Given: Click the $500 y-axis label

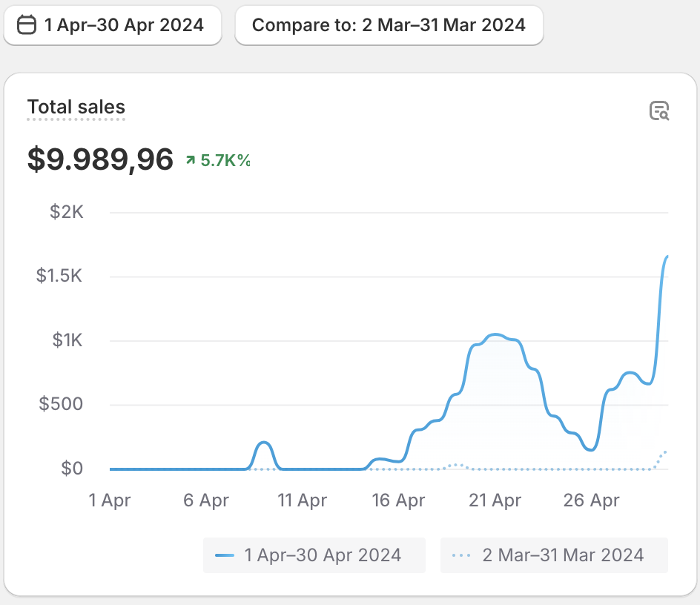Looking at the screenshot, I should click(61, 405).
